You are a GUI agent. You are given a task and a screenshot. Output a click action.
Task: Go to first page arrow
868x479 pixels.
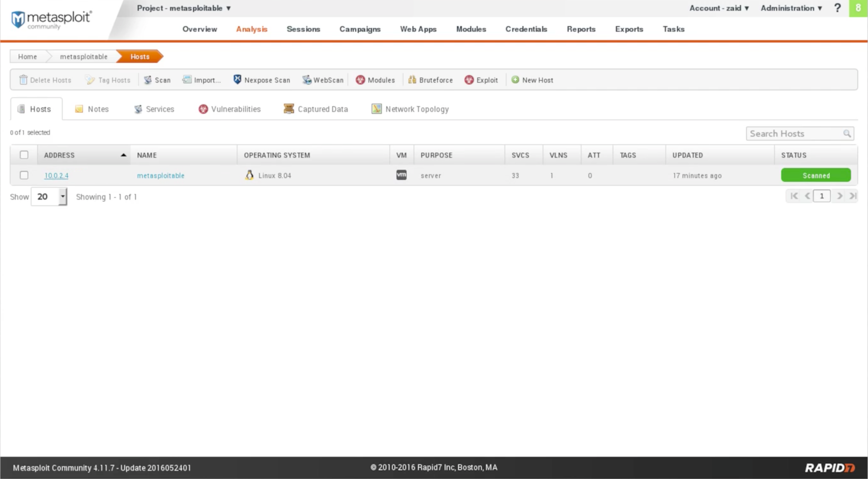pos(794,196)
